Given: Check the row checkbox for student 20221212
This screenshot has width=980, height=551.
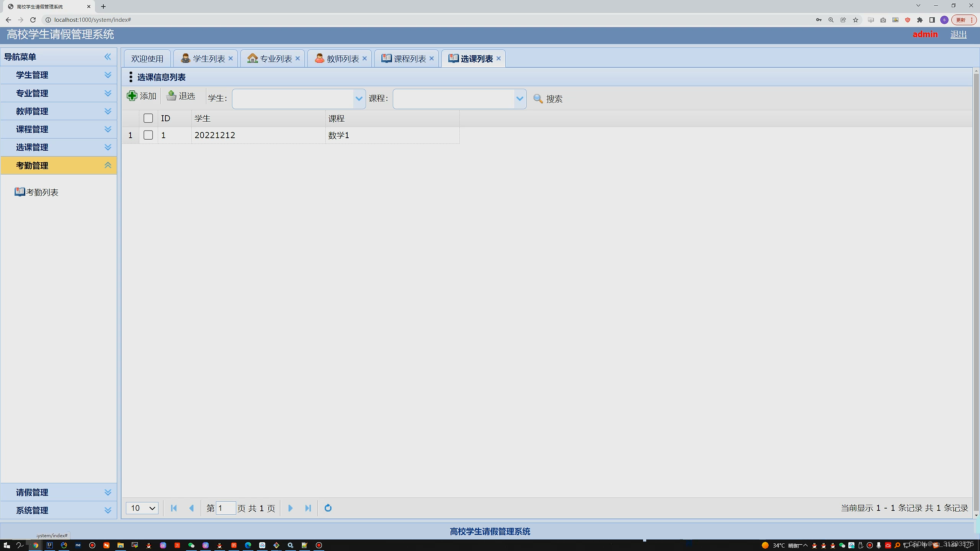Looking at the screenshot, I should point(148,135).
